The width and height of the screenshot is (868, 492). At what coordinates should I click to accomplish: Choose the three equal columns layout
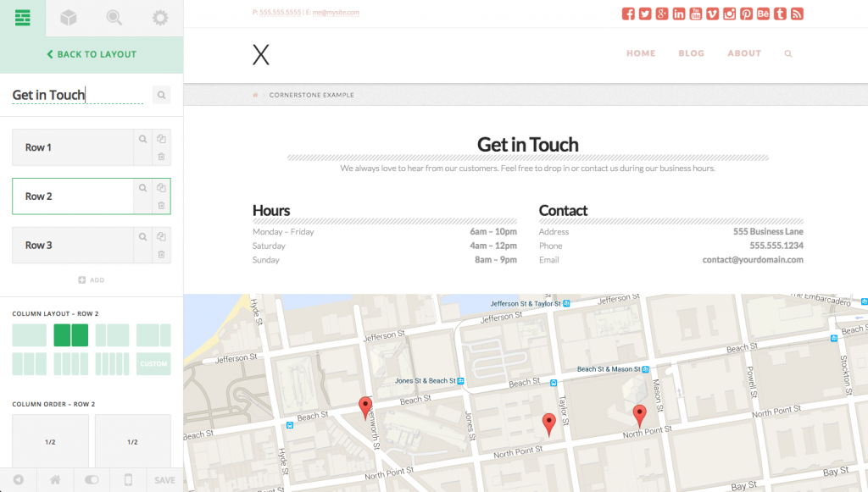click(30, 364)
